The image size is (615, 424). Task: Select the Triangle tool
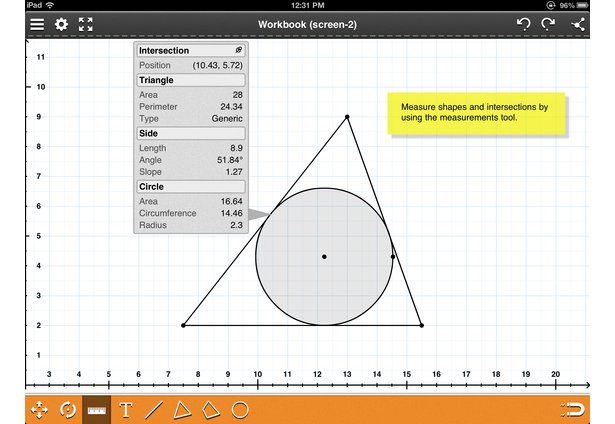pyautogui.click(x=182, y=410)
